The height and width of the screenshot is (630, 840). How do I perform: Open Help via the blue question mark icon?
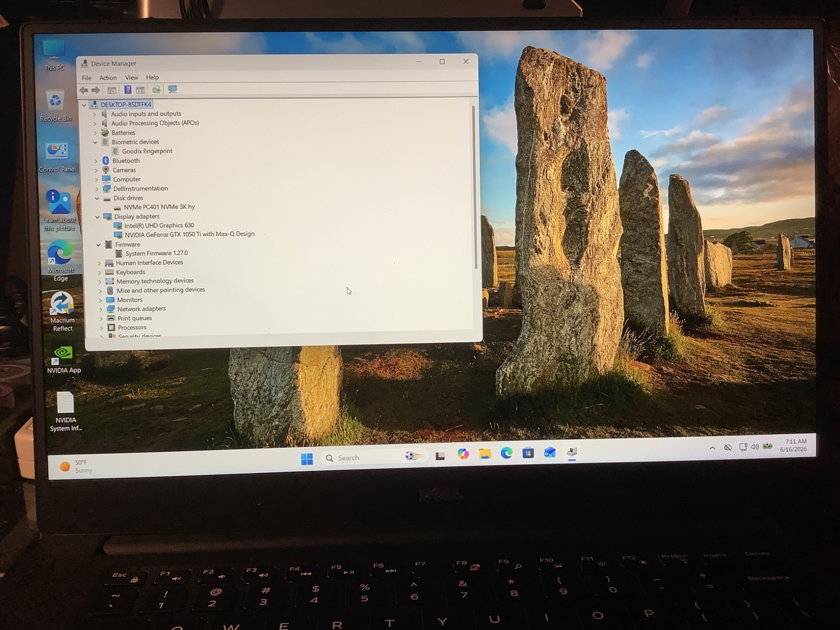128,90
